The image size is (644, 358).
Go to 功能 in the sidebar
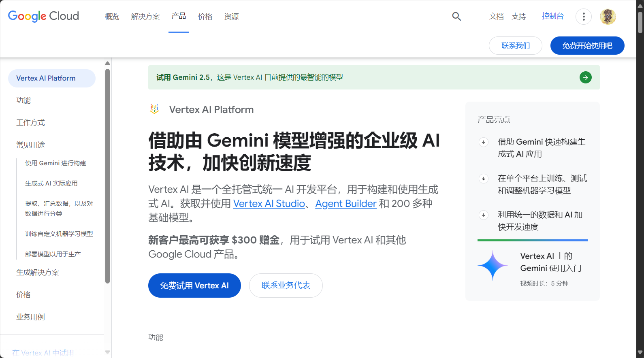click(23, 100)
